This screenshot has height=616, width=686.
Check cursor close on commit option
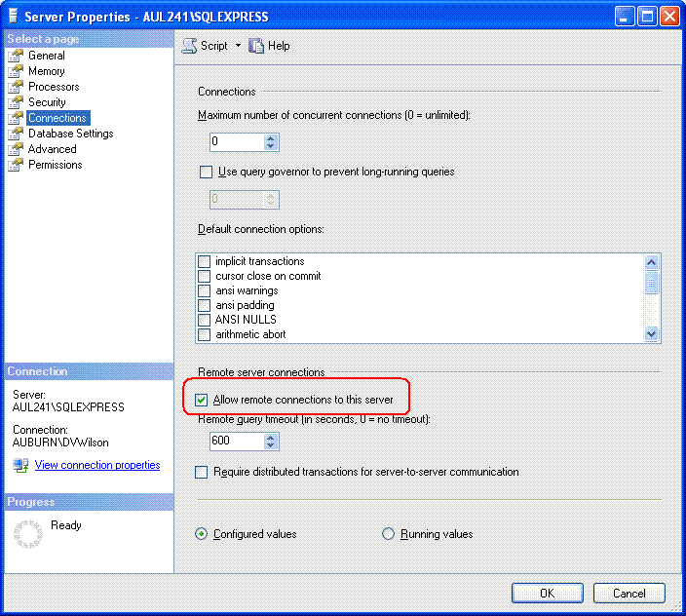(x=204, y=276)
